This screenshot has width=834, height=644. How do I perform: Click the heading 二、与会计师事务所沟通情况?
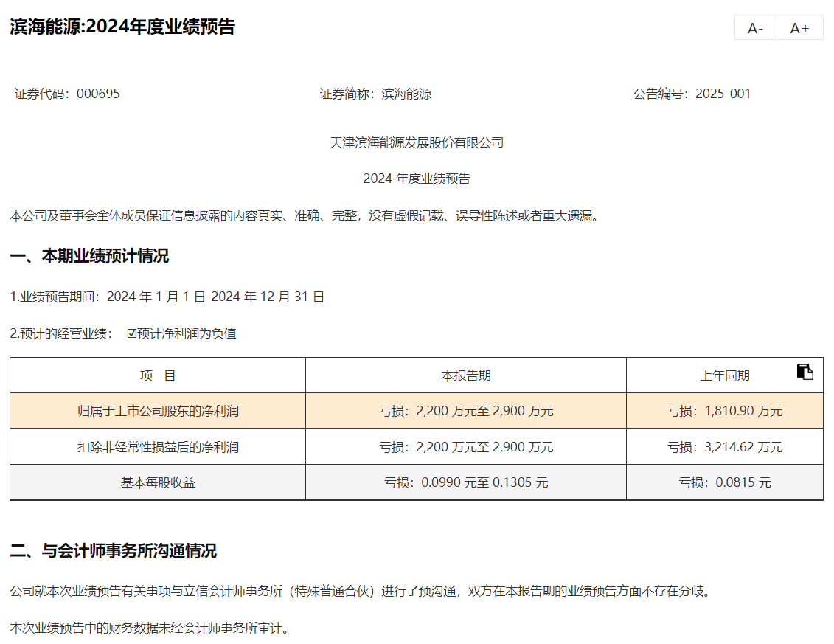114,551
